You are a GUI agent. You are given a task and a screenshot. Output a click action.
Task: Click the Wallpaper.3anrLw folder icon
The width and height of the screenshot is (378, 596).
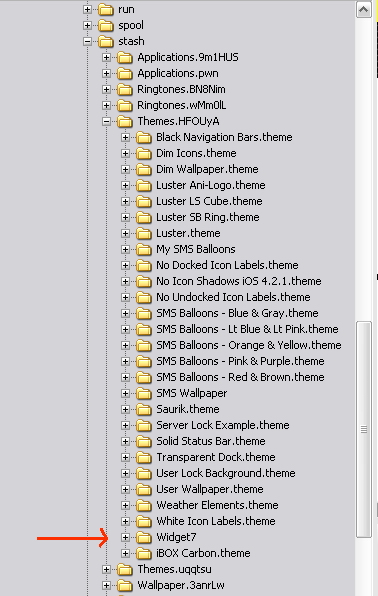click(125, 585)
